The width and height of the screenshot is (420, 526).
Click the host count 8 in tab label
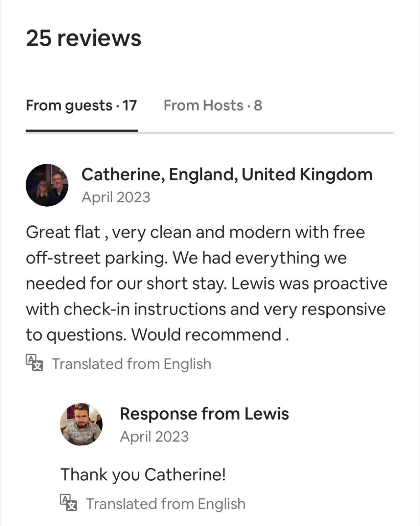point(258,105)
